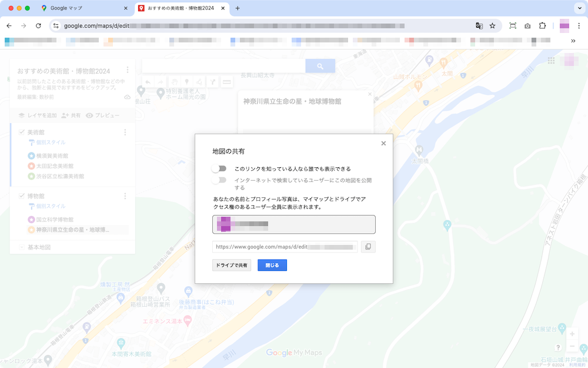Select the add directions tool
The height and width of the screenshot is (368, 588).
pyautogui.click(x=213, y=82)
